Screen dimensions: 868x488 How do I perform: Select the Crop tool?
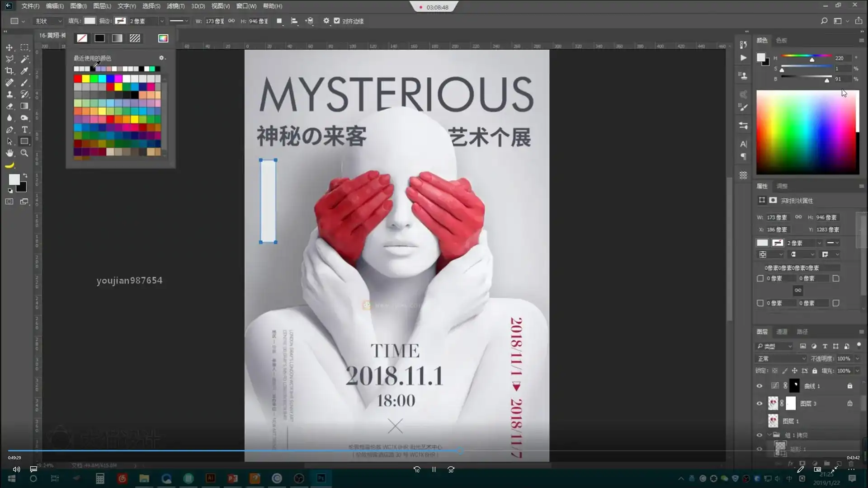pos(9,70)
